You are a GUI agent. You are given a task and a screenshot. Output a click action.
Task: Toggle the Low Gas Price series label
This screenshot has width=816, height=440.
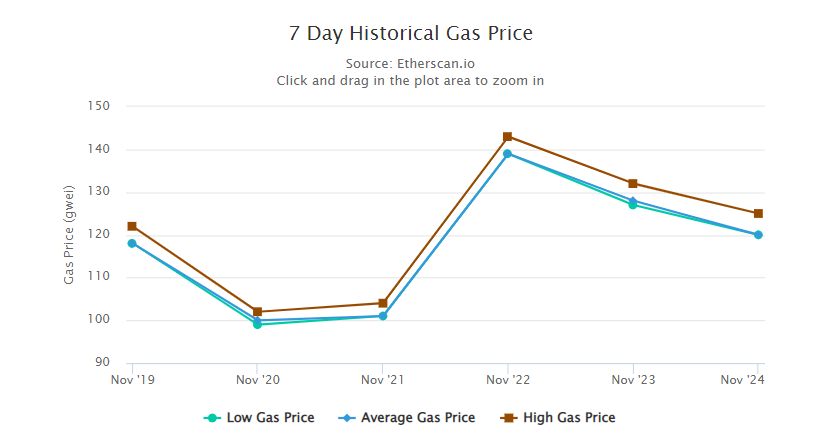click(270, 418)
